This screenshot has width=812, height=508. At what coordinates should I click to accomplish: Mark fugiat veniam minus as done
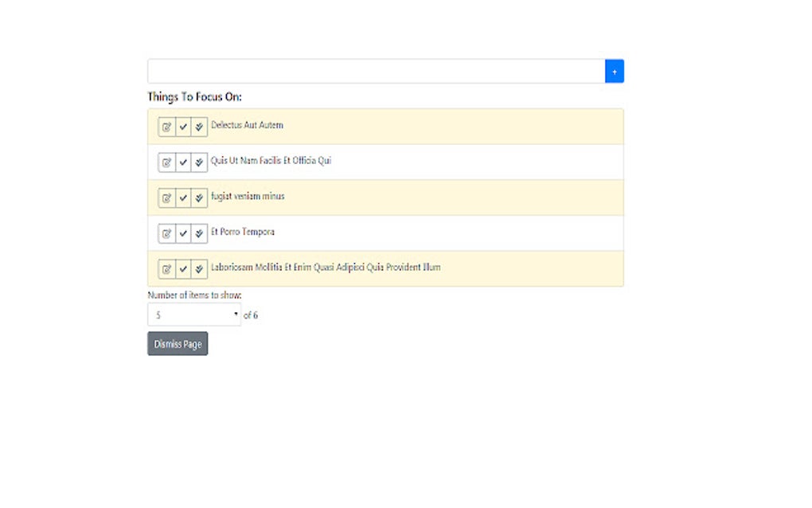point(182,197)
